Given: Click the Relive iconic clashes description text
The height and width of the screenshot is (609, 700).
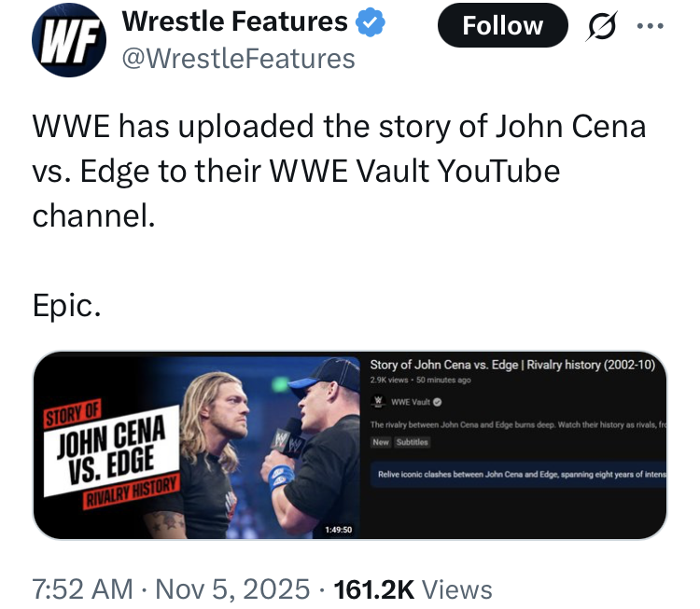Looking at the screenshot, I should coord(521,475).
